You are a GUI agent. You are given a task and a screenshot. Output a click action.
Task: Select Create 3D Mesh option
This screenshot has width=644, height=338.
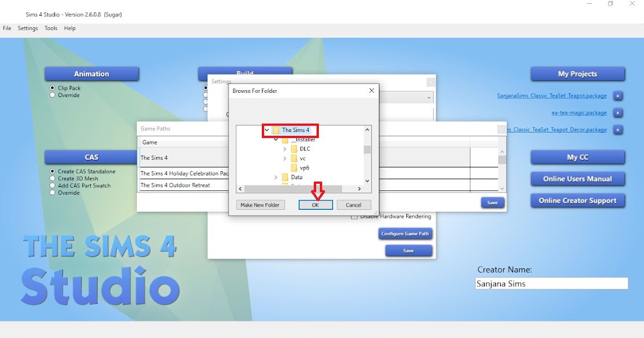click(52, 178)
